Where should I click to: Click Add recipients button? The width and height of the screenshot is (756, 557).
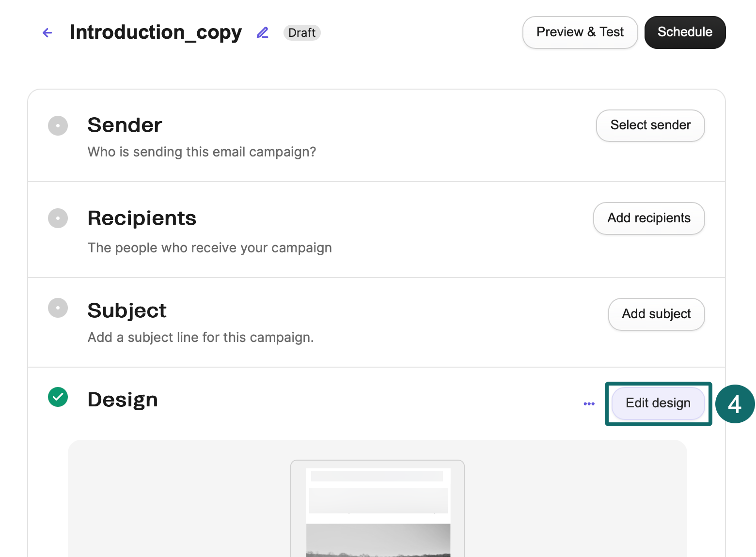coord(648,218)
